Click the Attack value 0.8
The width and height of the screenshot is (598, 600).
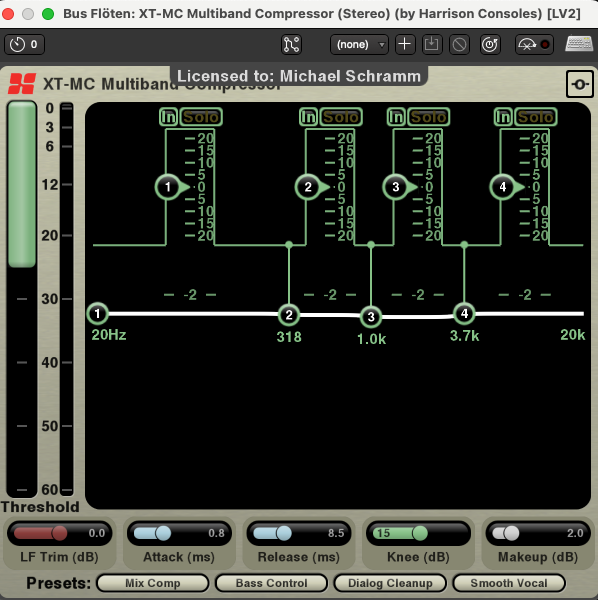(216, 533)
